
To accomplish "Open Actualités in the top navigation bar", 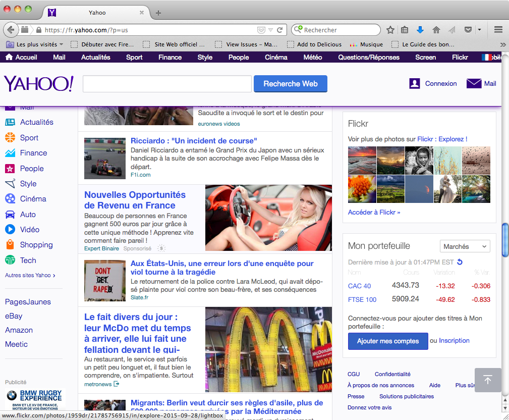I will pos(96,57).
